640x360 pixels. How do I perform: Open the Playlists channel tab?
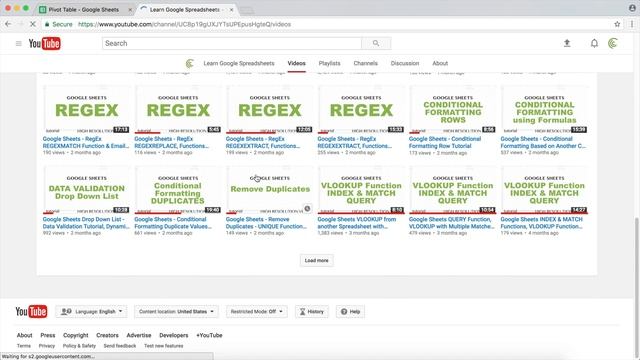[x=329, y=63]
